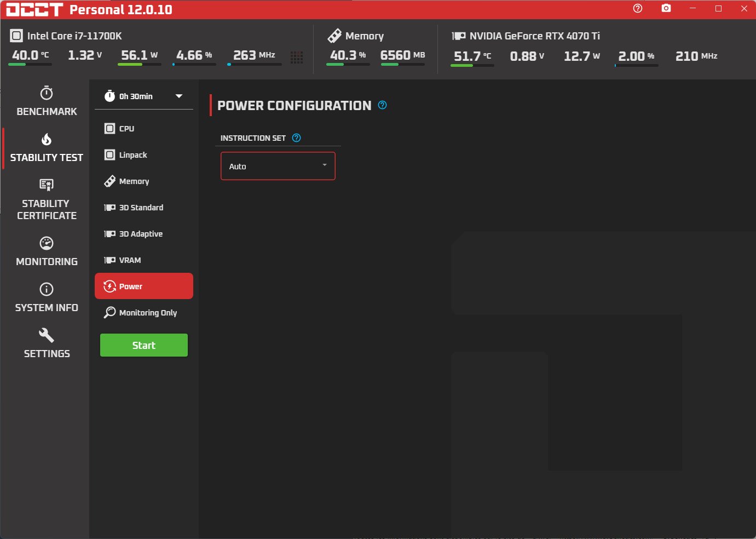
Task: Click help icon beside Power Configuration heading
Action: tap(383, 105)
